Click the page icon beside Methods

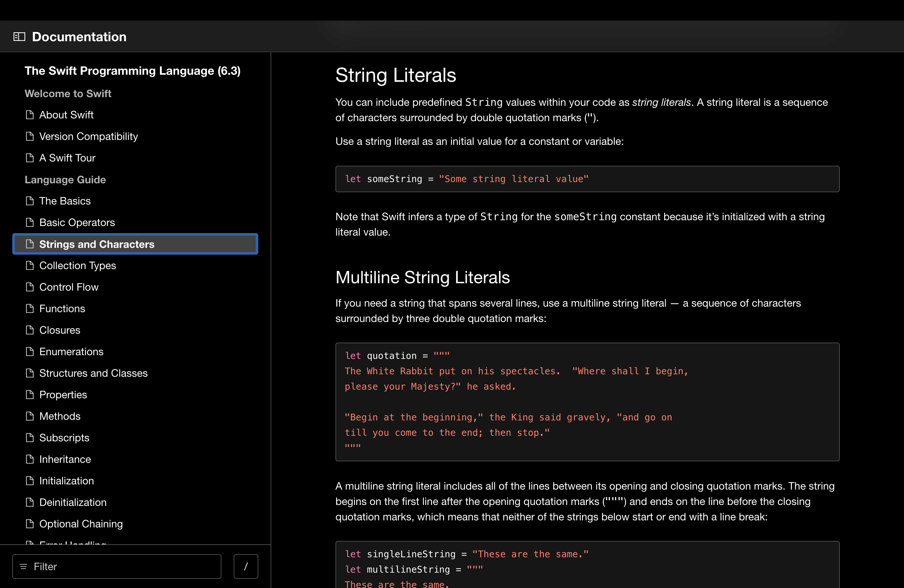pyautogui.click(x=30, y=416)
